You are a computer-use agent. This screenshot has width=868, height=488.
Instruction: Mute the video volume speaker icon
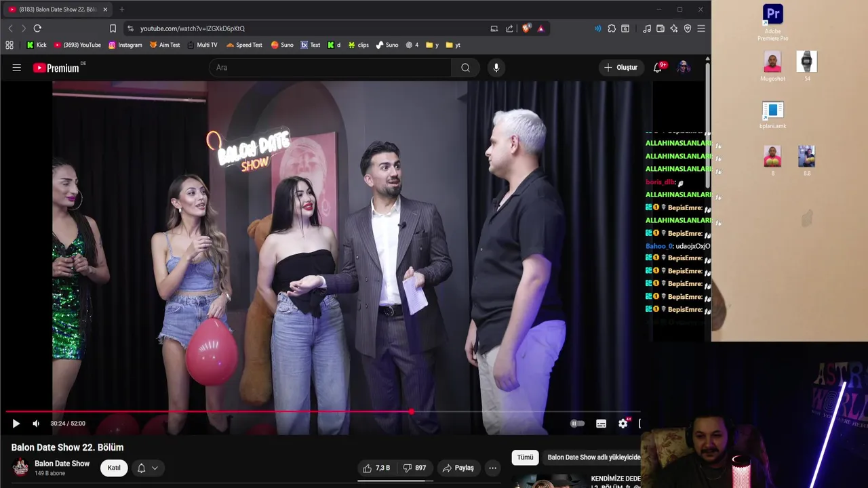pos(36,424)
